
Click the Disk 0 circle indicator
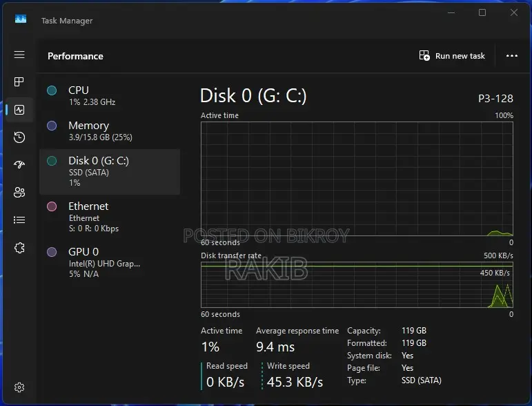click(52, 161)
